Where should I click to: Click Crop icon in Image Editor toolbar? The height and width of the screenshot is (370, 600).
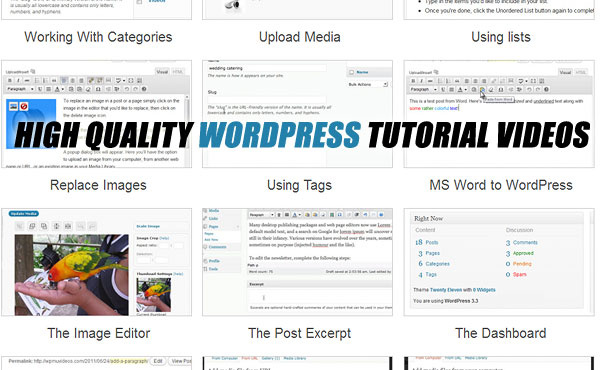click(20, 226)
